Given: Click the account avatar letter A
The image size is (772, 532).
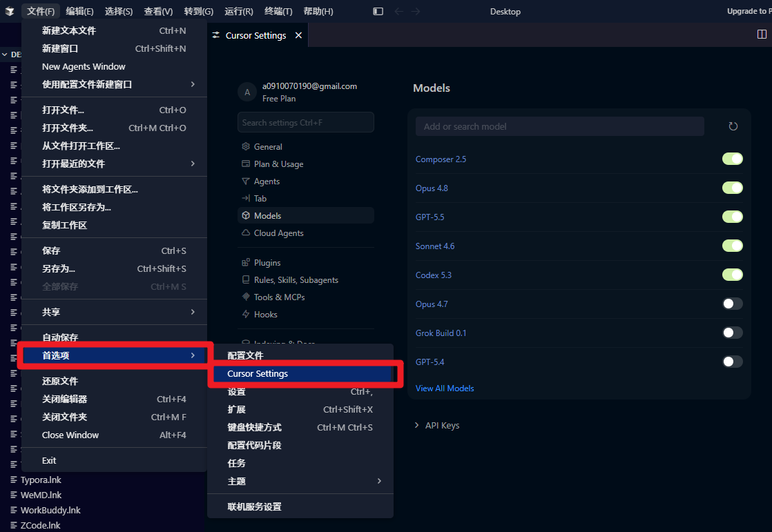Looking at the screenshot, I should pyautogui.click(x=247, y=92).
